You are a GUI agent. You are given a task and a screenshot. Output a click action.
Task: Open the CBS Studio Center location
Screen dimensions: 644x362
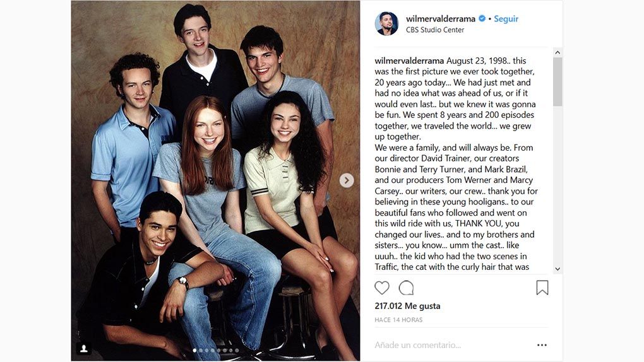(434, 30)
